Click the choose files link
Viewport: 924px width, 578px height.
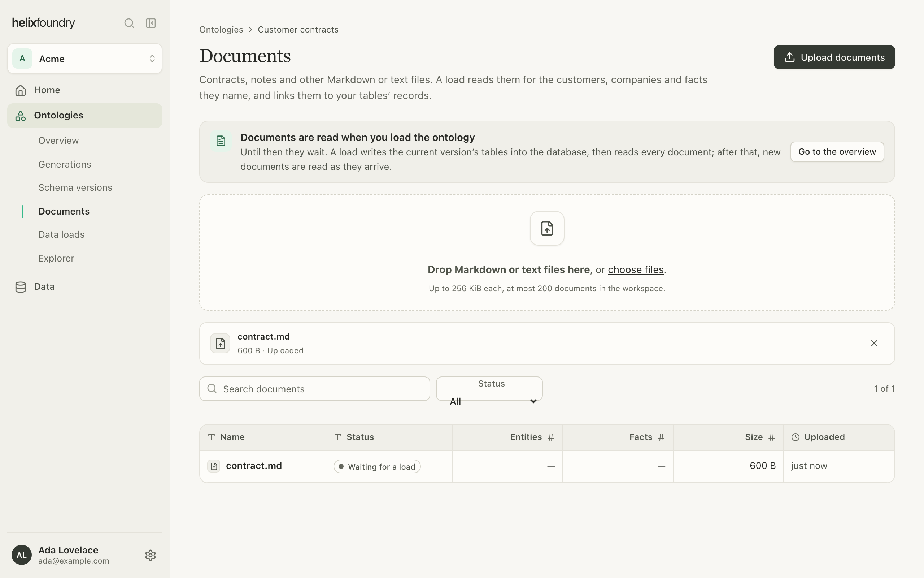[x=635, y=269]
